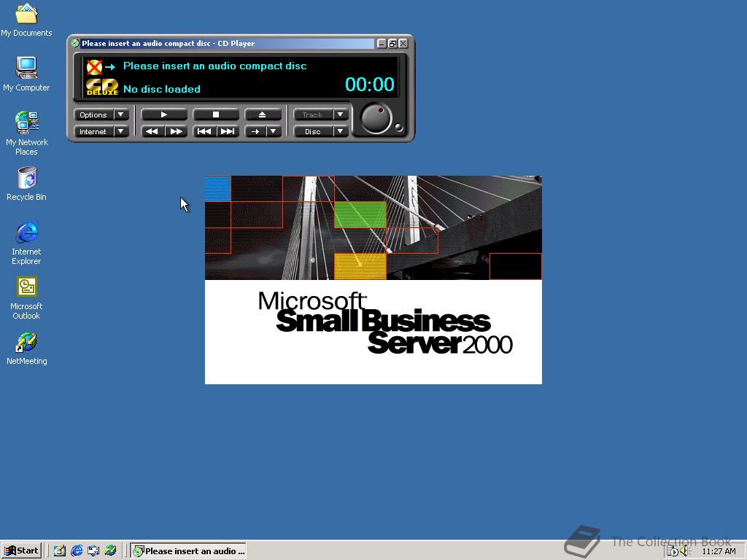Expand the Options dropdown arrow
747x560 pixels.
point(121,114)
